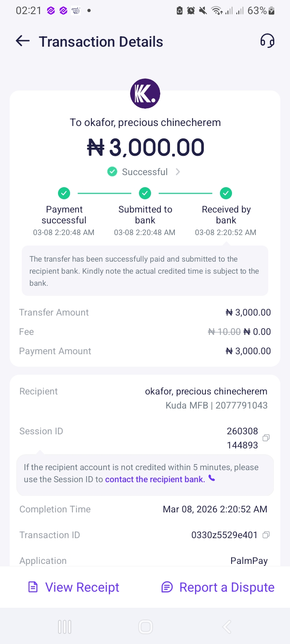Copy the Session ID
Image resolution: width=290 pixels, height=644 pixels.
coord(266,438)
